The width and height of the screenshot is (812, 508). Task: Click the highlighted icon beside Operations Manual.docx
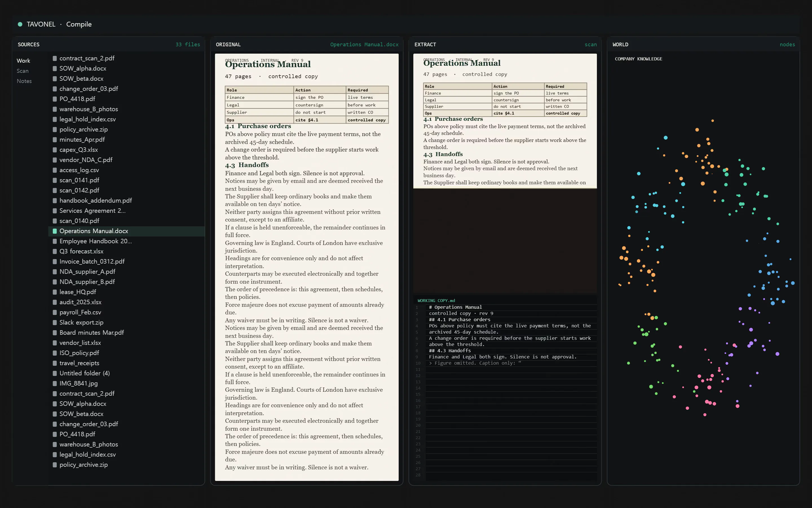(55, 231)
